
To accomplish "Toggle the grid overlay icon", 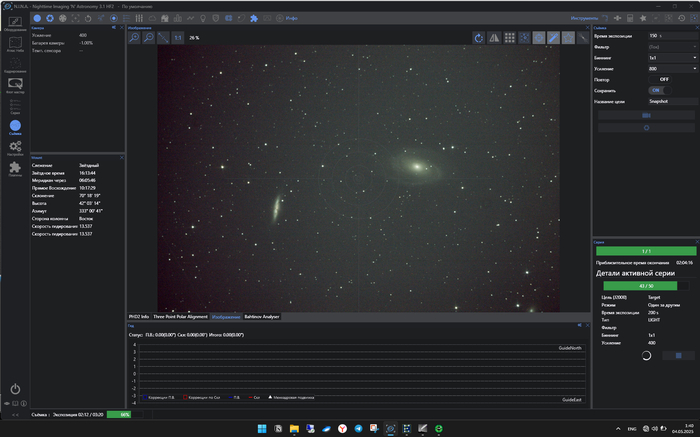I will click(x=509, y=37).
